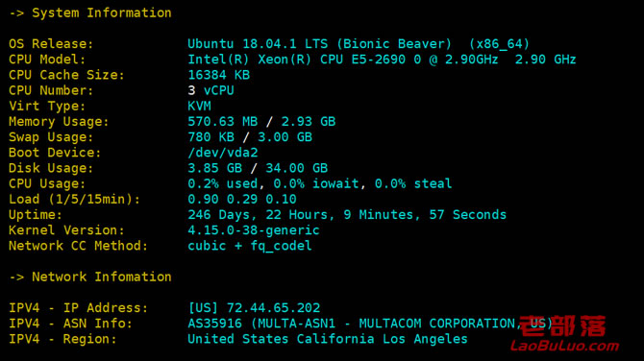The height and width of the screenshot is (361, 644).
Task: Click the load average 0.90 0.29 0.10
Action: 242,200
